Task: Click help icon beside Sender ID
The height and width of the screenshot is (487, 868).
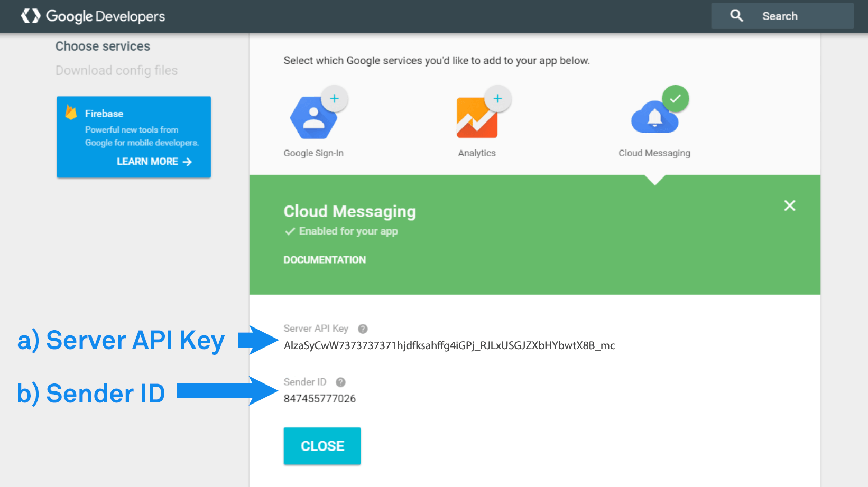Action: [340, 382]
